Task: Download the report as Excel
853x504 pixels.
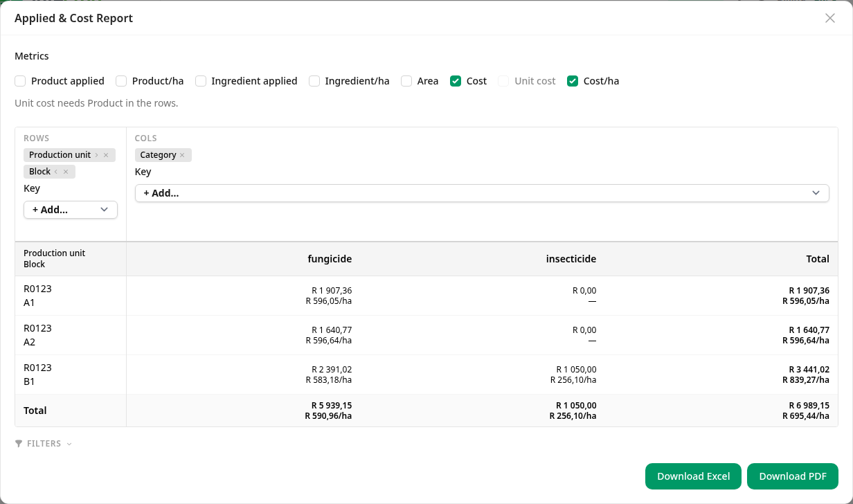Action: pos(694,476)
